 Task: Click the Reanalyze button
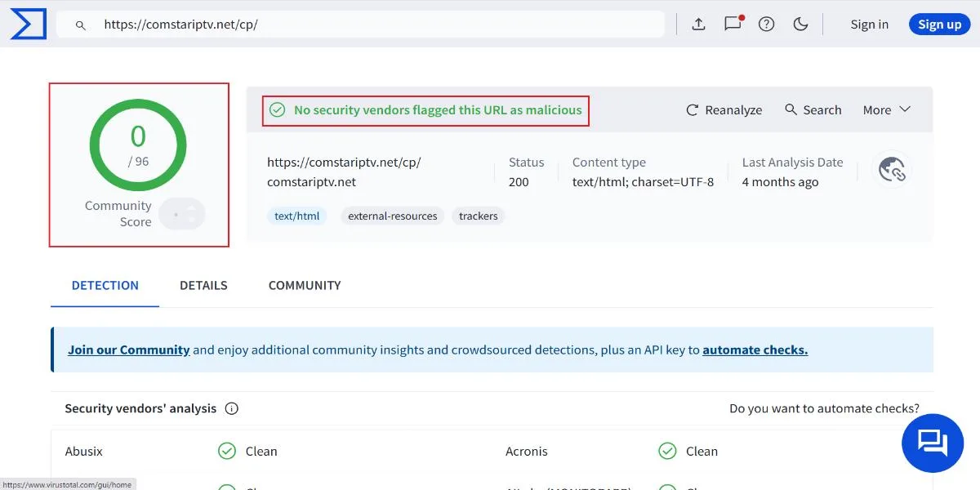(x=724, y=109)
